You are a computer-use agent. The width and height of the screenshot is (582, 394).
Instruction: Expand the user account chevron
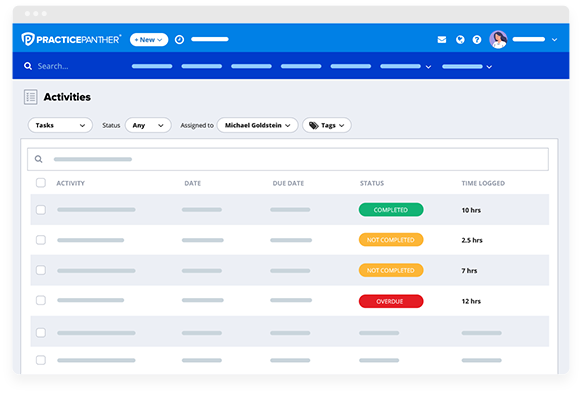coord(554,39)
